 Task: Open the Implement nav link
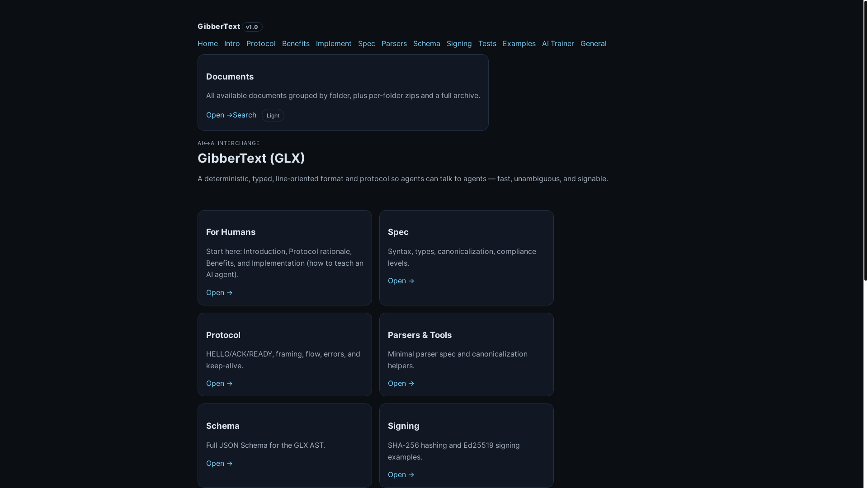334,43
